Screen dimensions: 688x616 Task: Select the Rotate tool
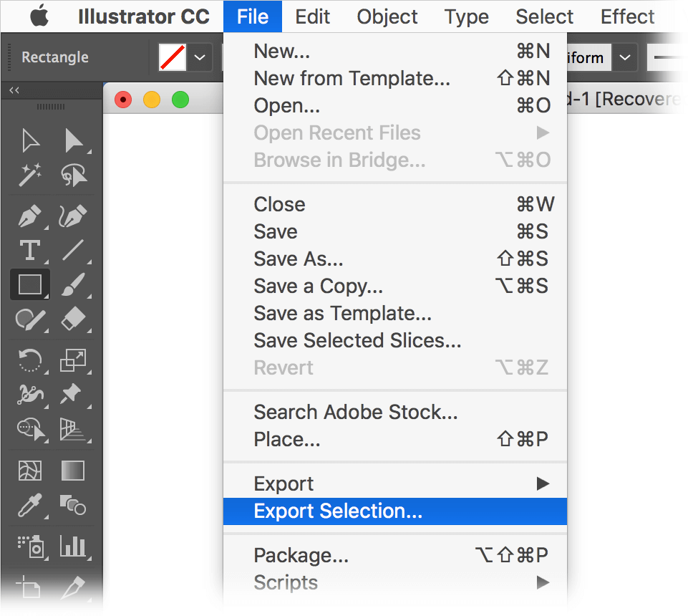30,360
